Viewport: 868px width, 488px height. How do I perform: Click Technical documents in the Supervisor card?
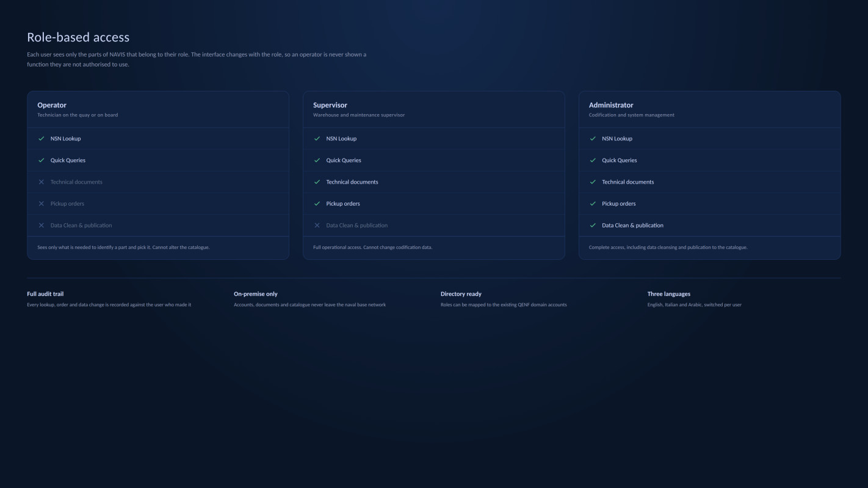coord(352,182)
